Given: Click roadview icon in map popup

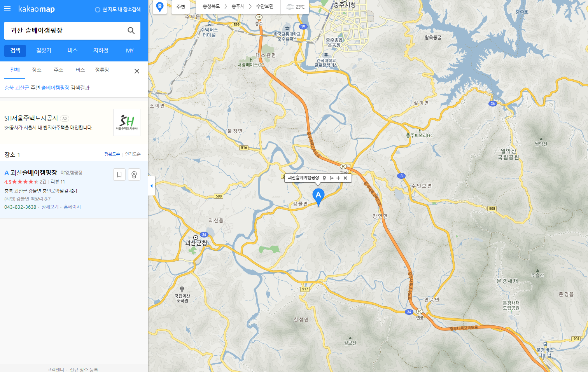Looking at the screenshot, I should [x=324, y=178].
